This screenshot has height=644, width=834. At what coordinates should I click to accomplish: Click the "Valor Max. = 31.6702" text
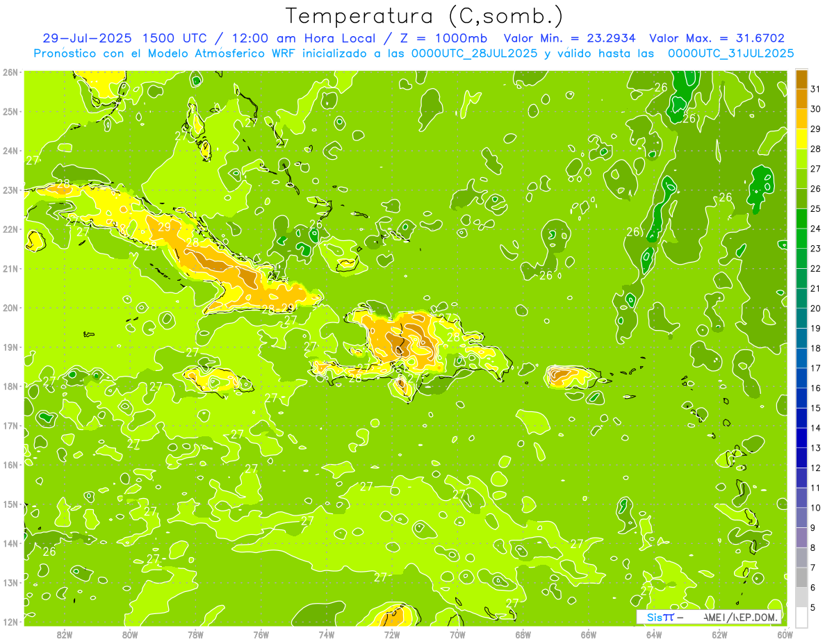[717, 38]
